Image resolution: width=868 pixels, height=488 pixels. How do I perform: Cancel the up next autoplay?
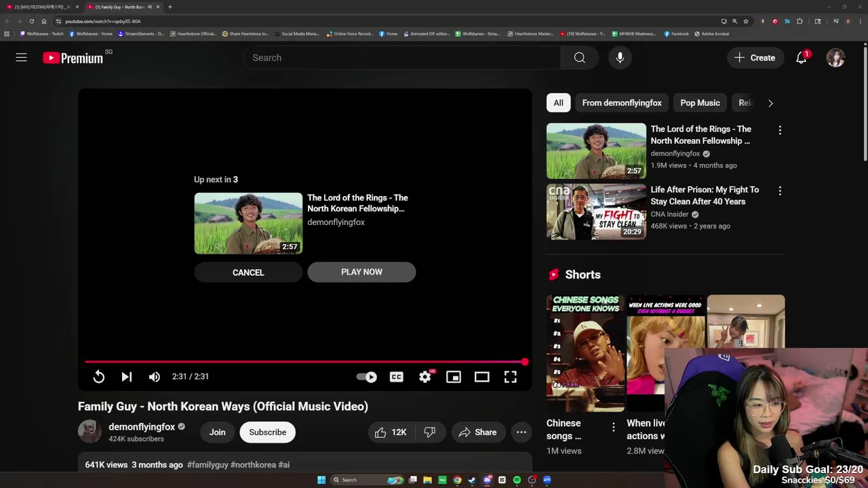click(x=248, y=272)
